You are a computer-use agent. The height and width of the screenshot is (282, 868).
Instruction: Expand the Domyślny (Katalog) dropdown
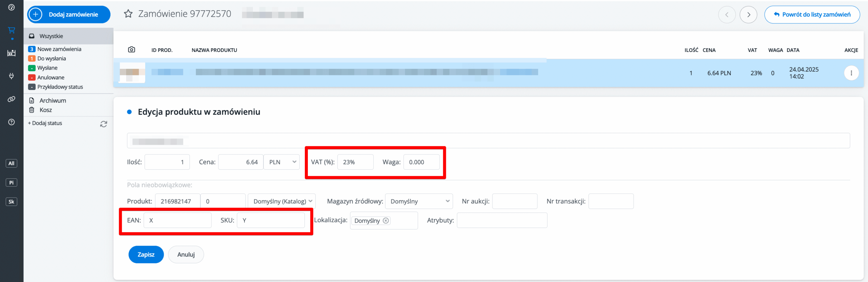tap(282, 201)
